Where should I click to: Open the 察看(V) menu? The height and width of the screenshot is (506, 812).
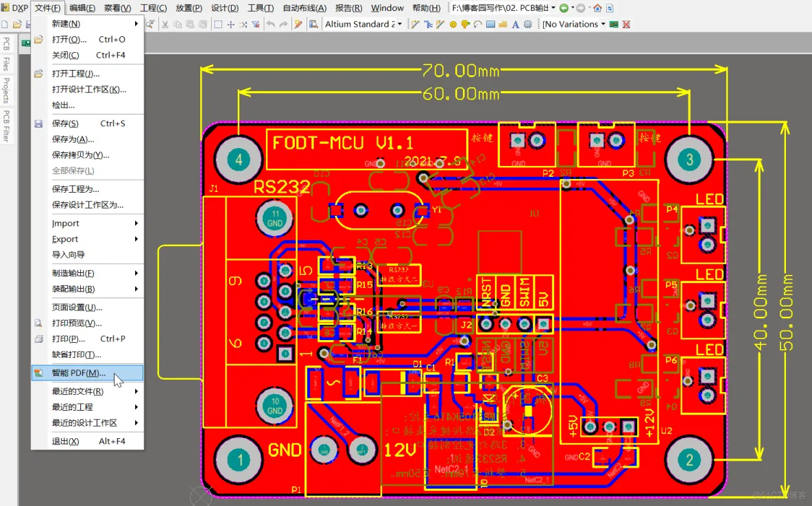tap(117, 8)
